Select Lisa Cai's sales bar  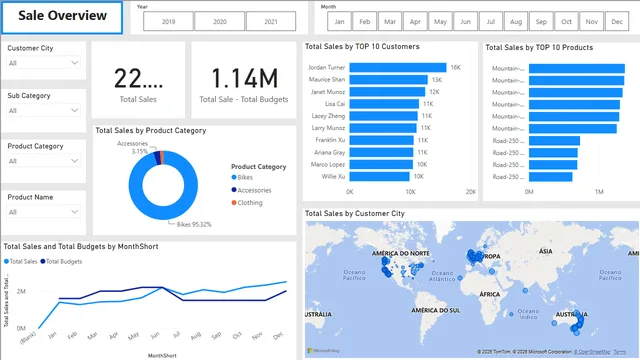384,104
